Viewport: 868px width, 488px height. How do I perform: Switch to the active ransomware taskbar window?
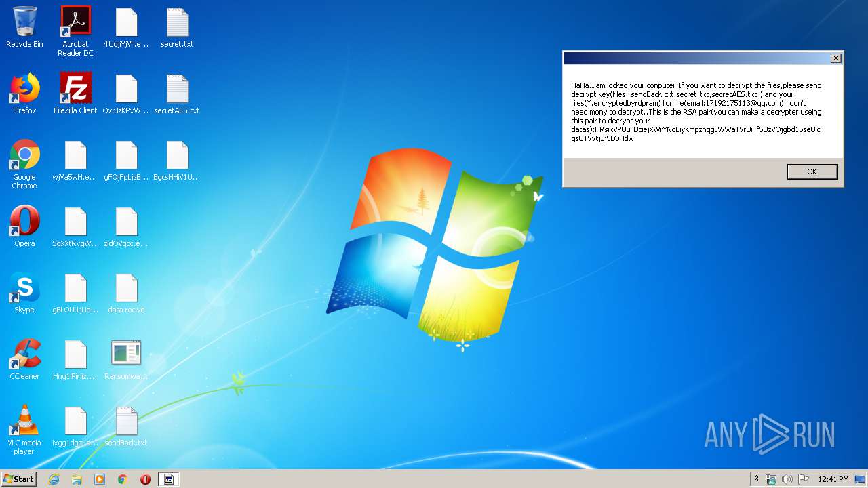click(169, 479)
